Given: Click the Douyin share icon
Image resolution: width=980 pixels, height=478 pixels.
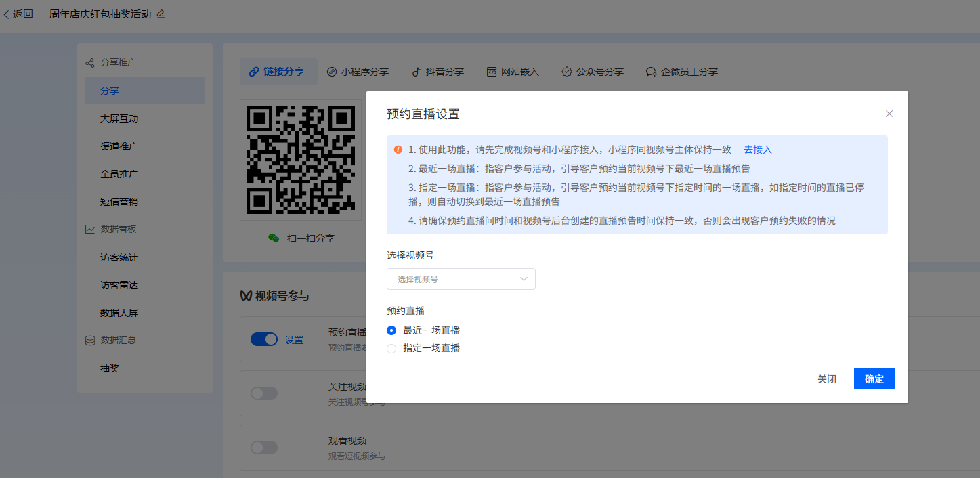Looking at the screenshot, I should (x=417, y=72).
